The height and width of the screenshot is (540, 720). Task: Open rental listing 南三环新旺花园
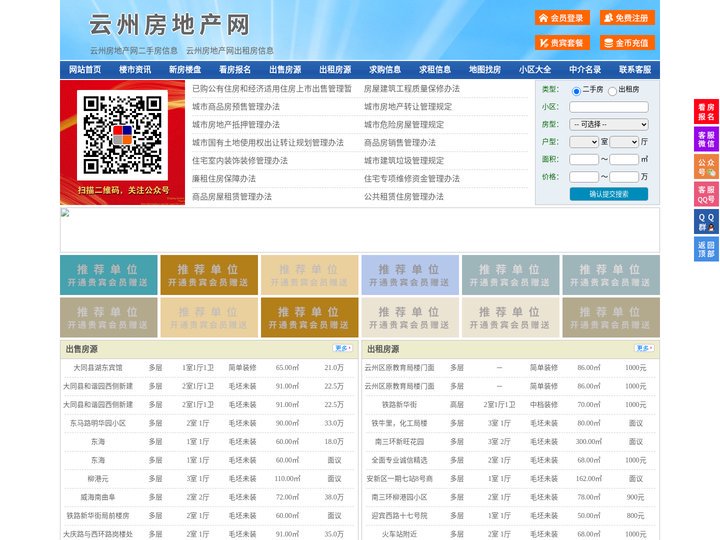tap(399, 442)
